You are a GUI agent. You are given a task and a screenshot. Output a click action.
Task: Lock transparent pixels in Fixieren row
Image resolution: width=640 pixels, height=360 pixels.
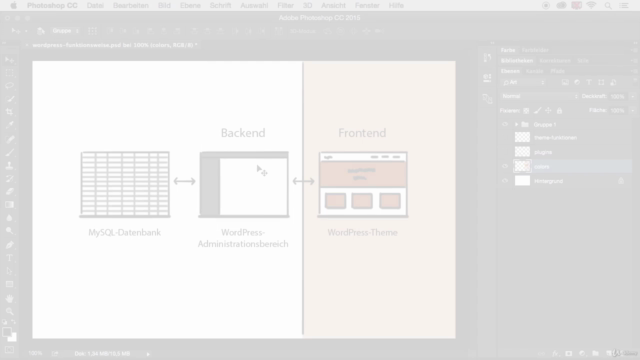click(x=526, y=111)
